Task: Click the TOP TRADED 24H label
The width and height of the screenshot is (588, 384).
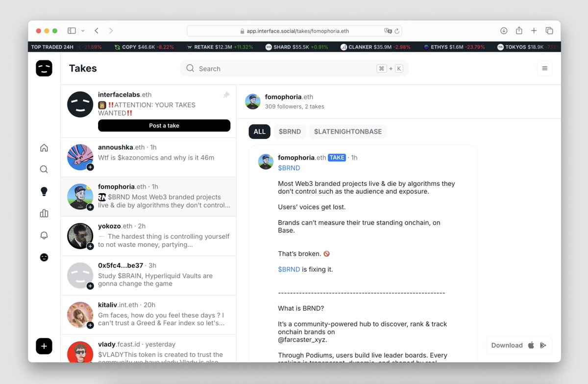Action: point(52,47)
